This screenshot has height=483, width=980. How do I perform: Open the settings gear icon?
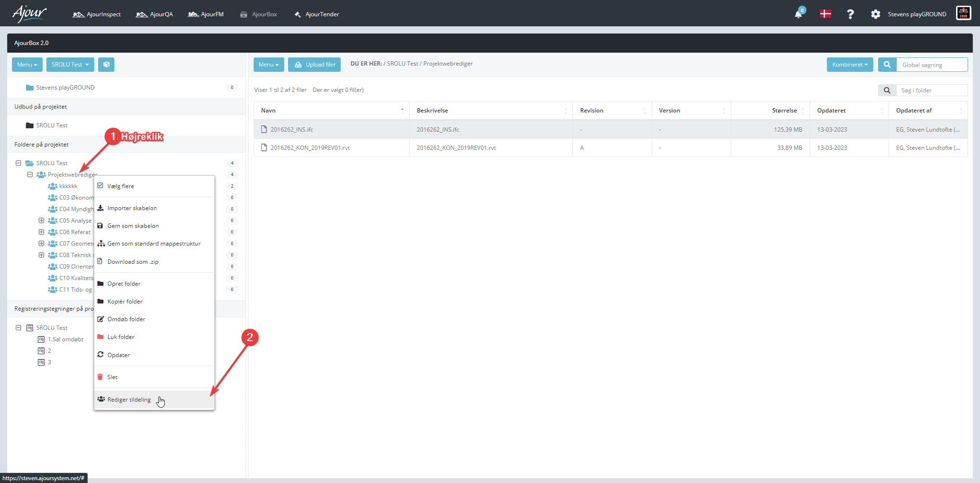(x=875, y=14)
